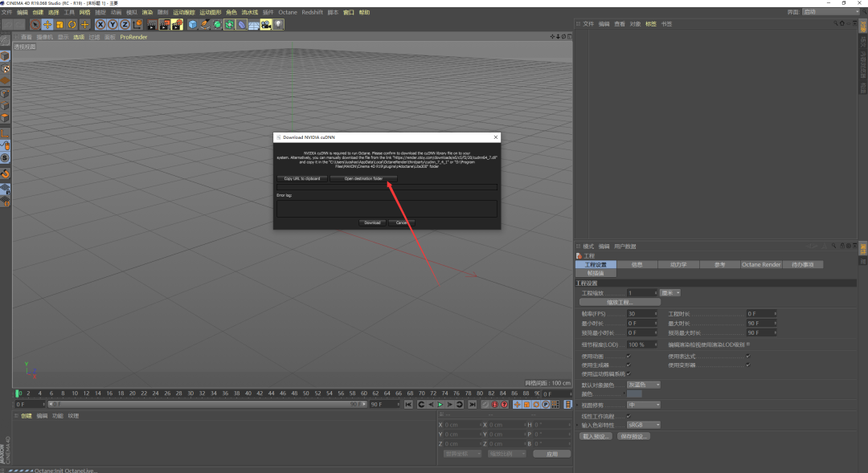The height and width of the screenshot is (473, 868).
Task: Click render active view clapperboard icon
Action: click(152, 24)
